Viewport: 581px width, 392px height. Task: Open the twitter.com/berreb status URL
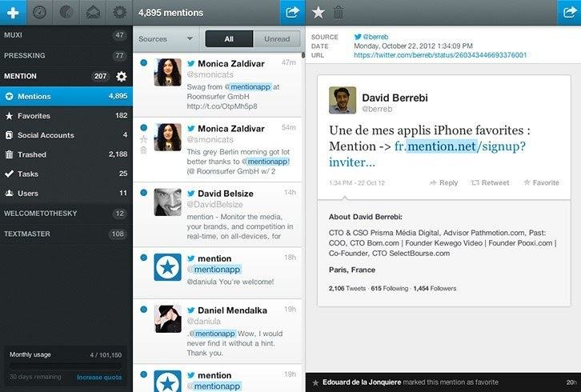pos(440,55)
